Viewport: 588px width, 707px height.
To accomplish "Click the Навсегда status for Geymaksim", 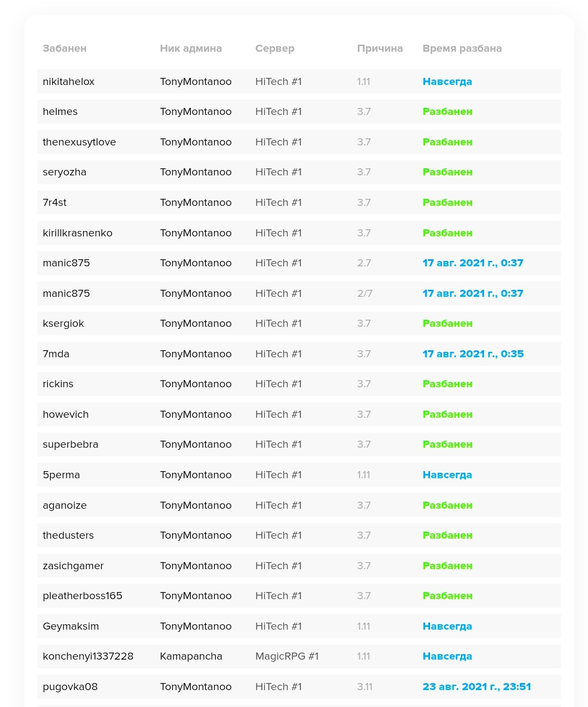I will point(447,626).
